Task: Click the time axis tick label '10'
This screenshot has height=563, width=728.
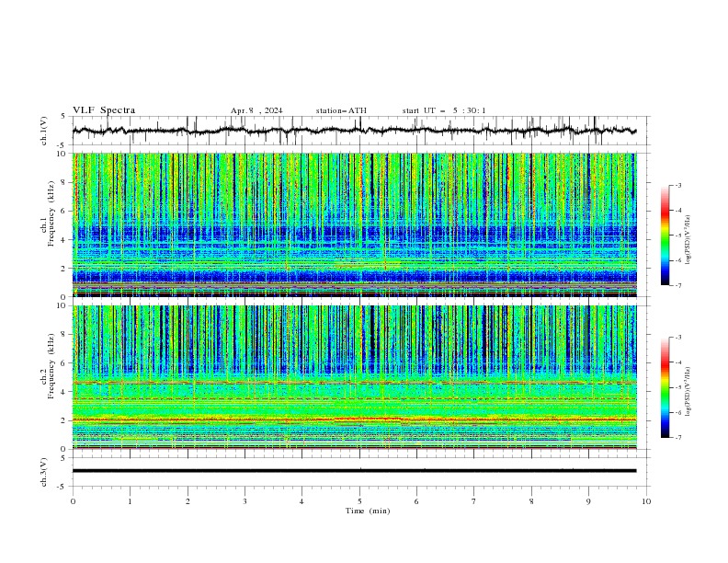Action: coord(646,501)
